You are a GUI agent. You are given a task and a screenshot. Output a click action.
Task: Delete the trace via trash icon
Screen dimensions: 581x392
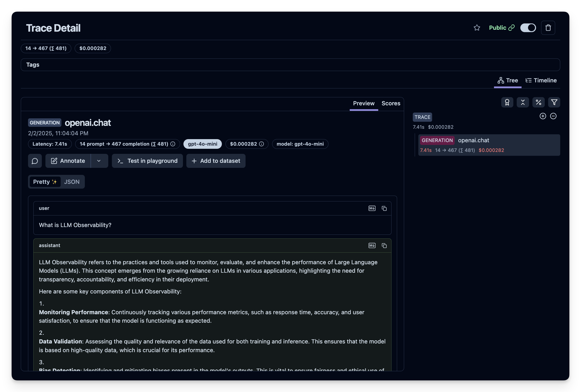pos(548,28)
